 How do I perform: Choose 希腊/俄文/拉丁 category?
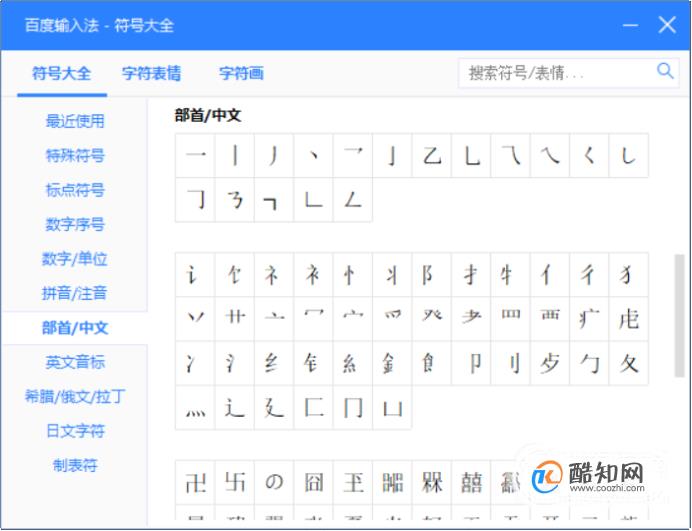click(x=75, y=396)
